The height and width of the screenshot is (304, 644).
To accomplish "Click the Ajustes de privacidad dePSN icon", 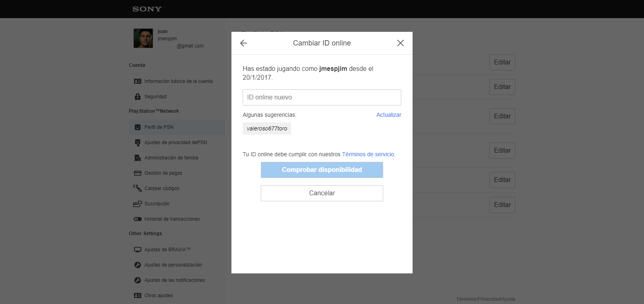I will click(x=138, y=143).
